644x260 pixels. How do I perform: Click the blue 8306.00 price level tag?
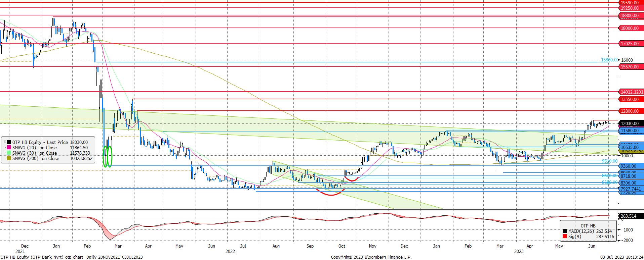(631, 183)
